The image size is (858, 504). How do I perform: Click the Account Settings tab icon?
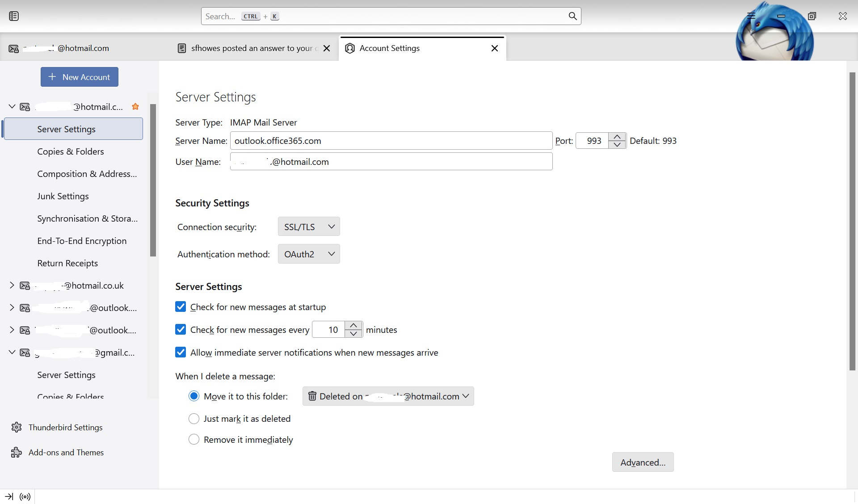(x=350, y=48)
